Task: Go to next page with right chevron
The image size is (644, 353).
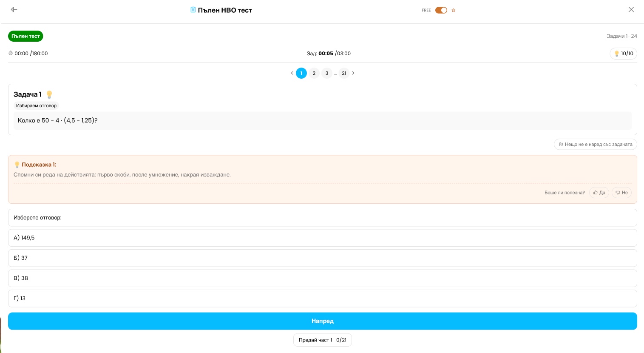Action: point(353,73)
